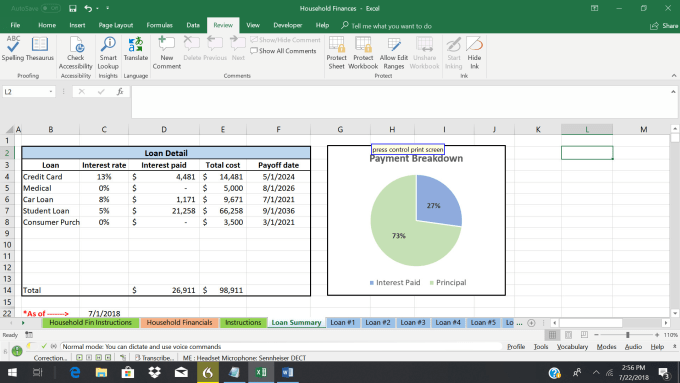Open the Dragon bar Tools menu
This screenshot has width=680, height=383.
(x=541, y=347)
